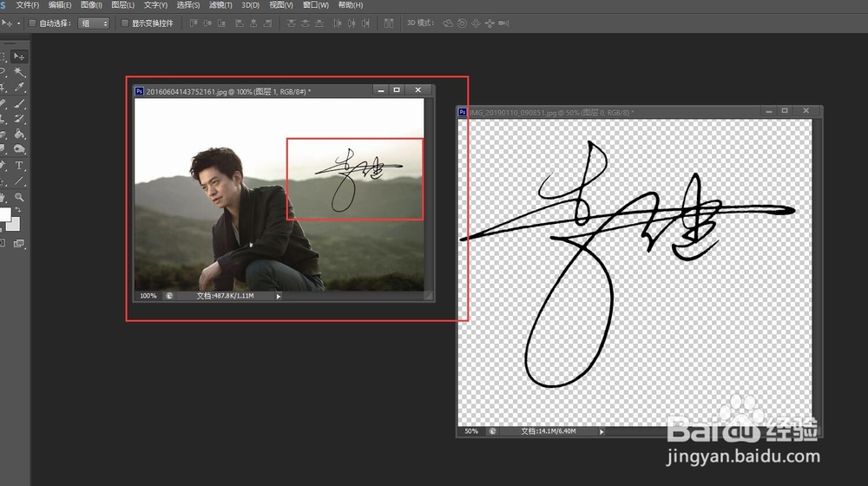Image resolution: width=868 pixels, height=486 pixels.
Task: Change the screen mode icon
Action: (19, 244)
